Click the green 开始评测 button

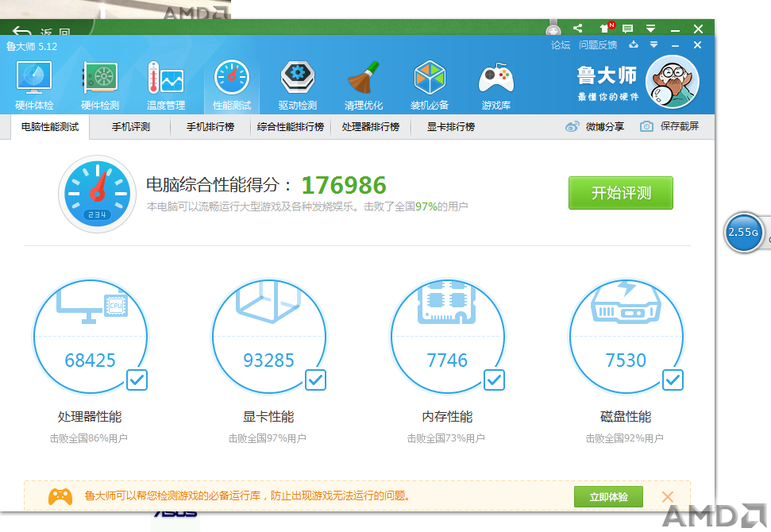point(621,193)
